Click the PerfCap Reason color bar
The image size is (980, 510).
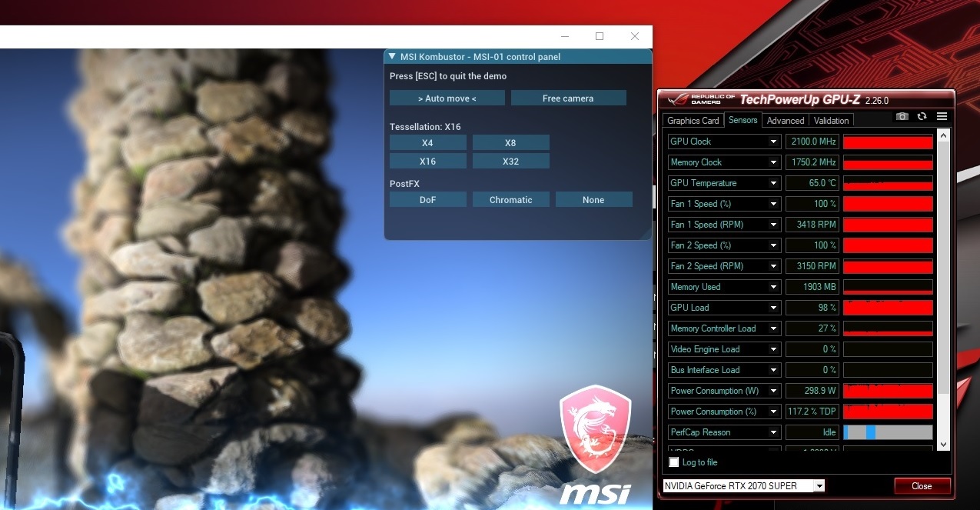click(x=888, y=432)
